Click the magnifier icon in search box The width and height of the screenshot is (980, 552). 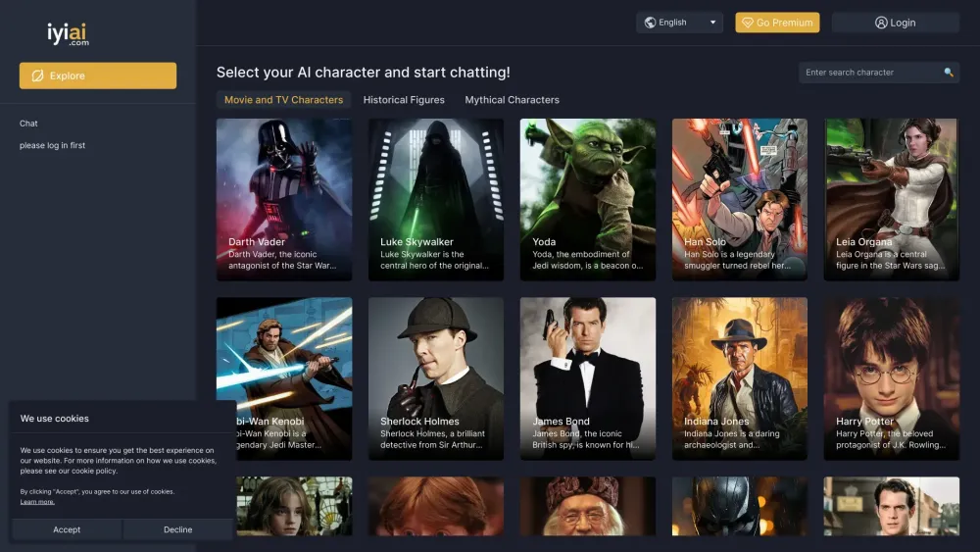click(x=948, y=73)
